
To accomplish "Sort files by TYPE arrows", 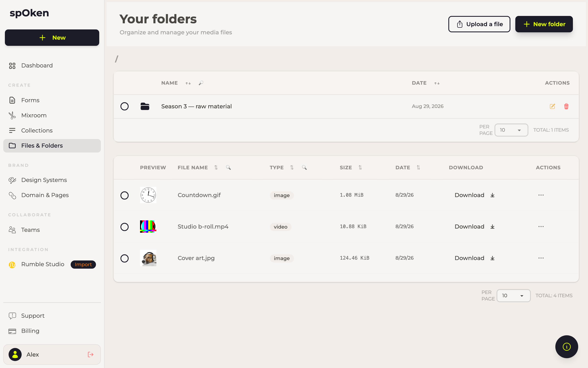I will tap(292, 167).
